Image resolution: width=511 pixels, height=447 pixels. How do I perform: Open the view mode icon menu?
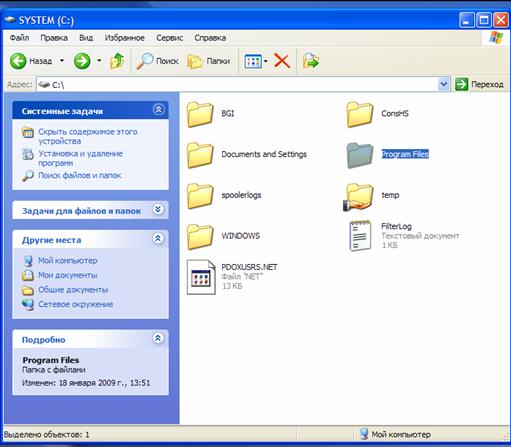click(253, 61)
